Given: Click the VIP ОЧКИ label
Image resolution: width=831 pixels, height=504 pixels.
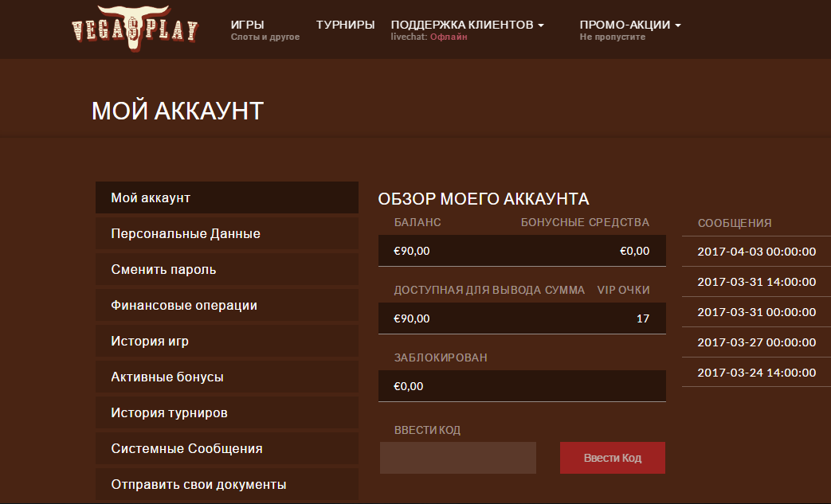Looking at the screenshot, I should [x=623, y=290].
